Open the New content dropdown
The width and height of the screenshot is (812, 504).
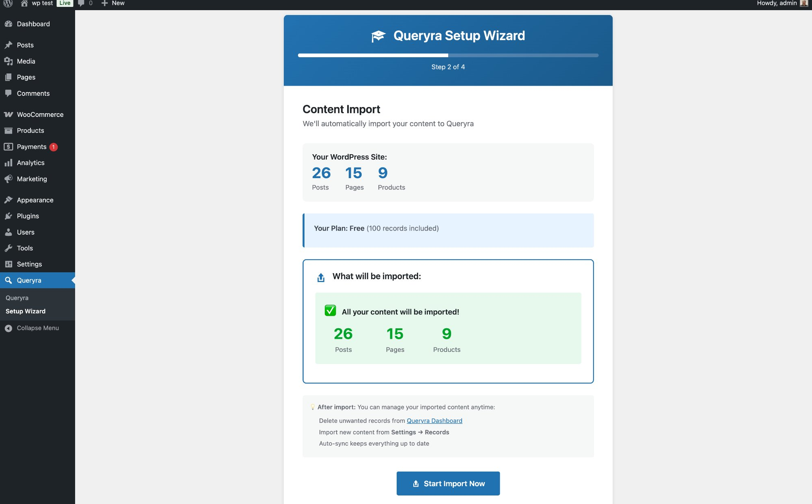(x=113, y=3)
